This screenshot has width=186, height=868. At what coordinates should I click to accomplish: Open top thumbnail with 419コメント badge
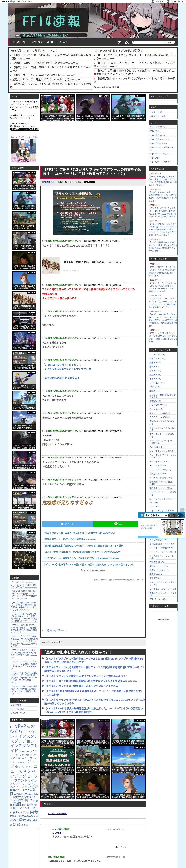(58, 107)
